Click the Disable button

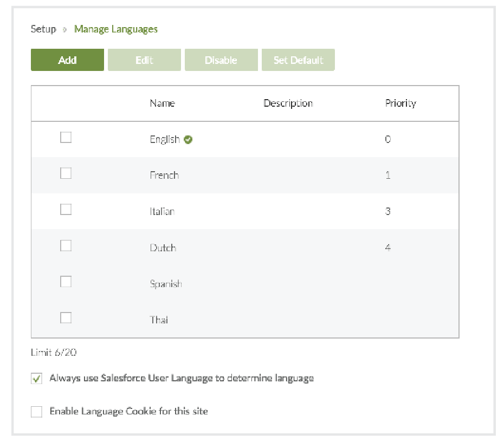click(x=221, y=60)
